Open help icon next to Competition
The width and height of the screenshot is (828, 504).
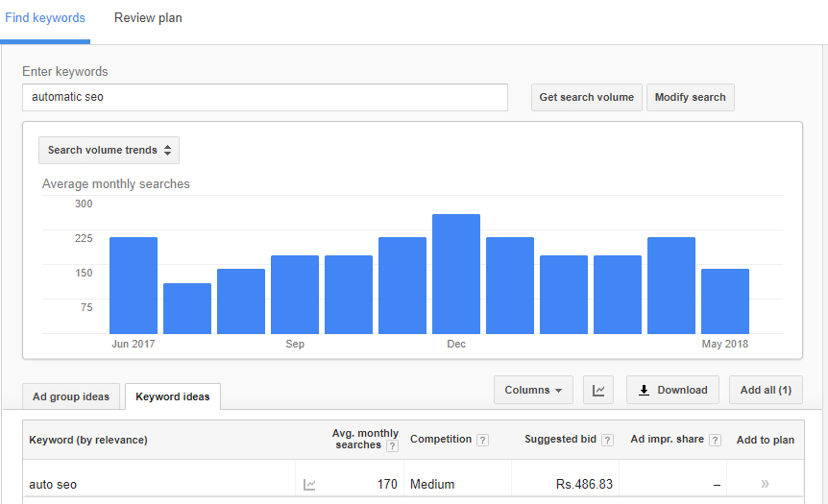482,440
